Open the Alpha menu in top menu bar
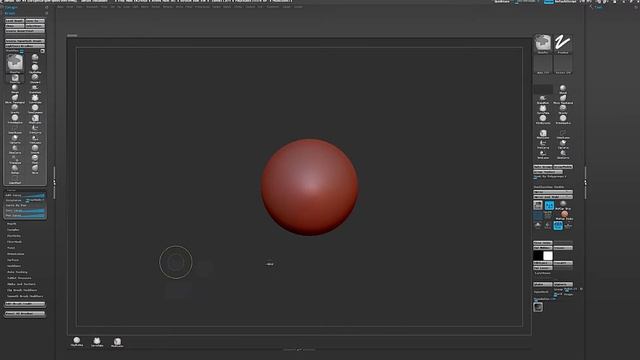This screenshot has width=640, height=360. point(61,7)
